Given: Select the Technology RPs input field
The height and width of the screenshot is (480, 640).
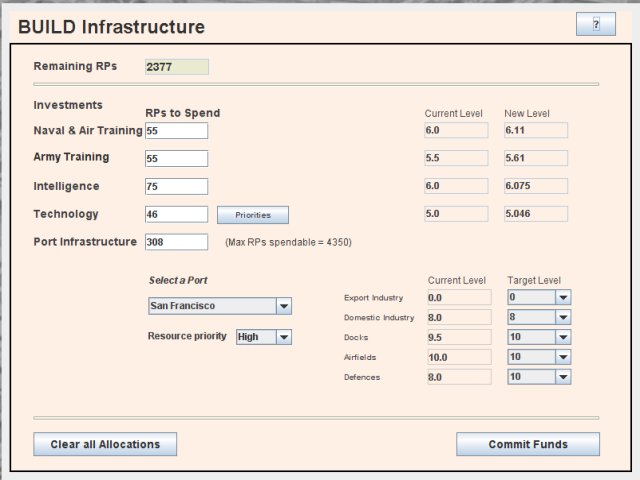Looking at the screenshot, I should click(x=176, y=214).
